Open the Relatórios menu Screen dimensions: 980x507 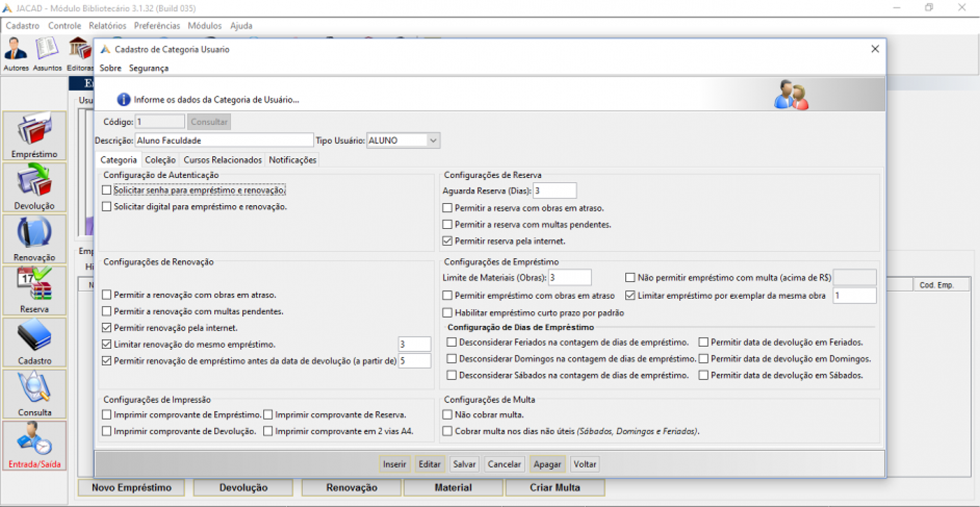point(107,26)
